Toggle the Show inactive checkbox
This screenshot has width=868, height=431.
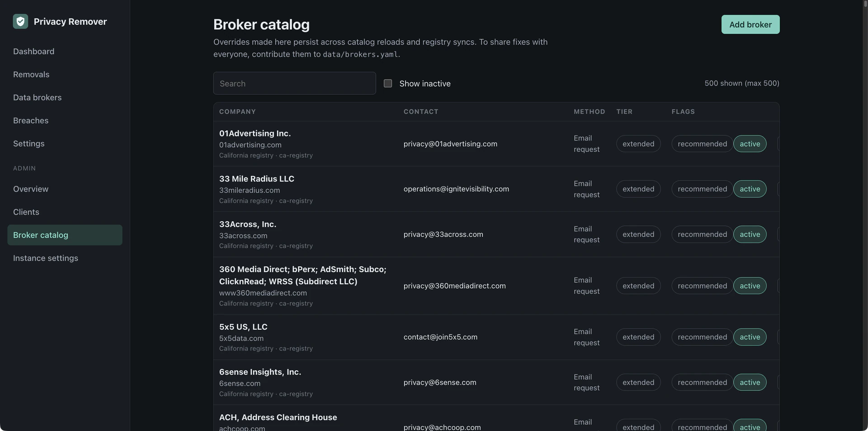388,83
